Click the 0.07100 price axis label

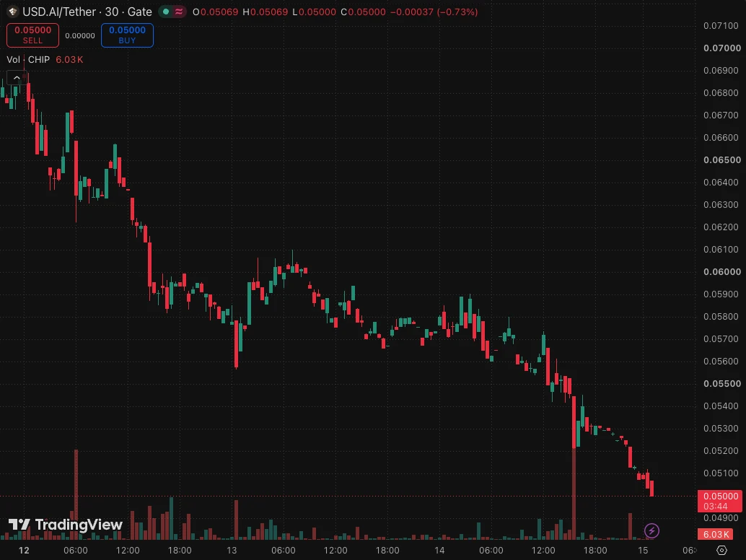pyautogui.click(x=721, y=26)
